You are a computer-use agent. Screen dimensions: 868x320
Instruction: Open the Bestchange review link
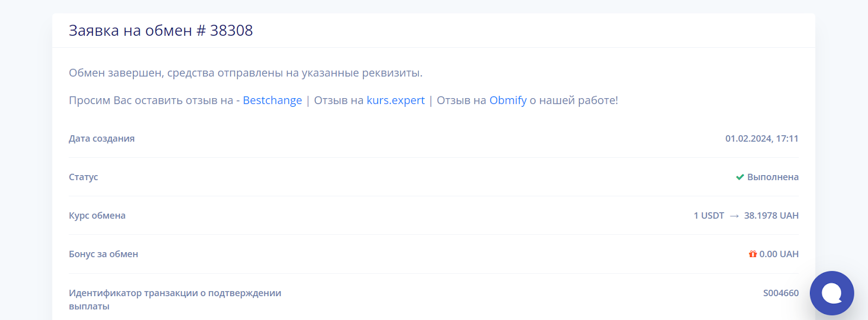272,100
